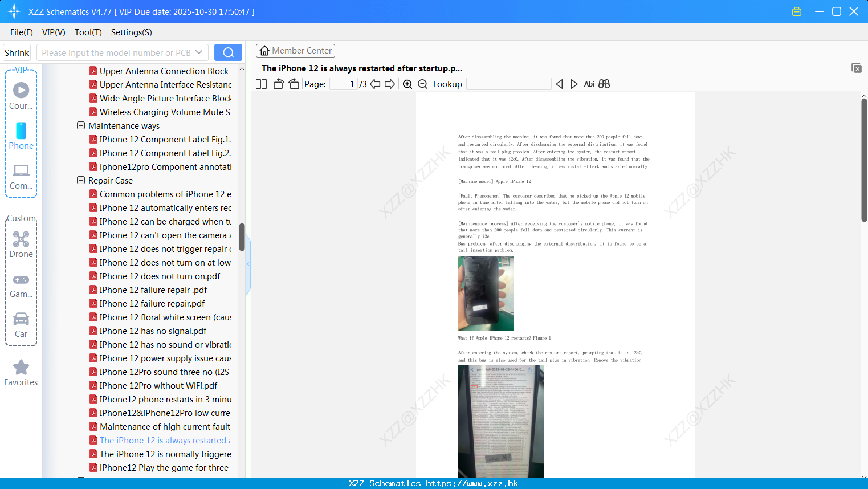Open IPhone 12 does not turn on.pdf

pos(155,276)
